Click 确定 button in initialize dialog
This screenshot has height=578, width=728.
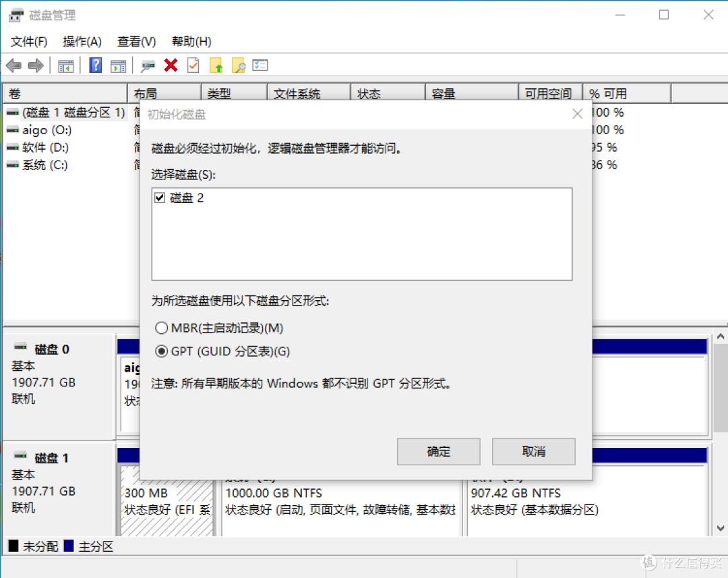[438, 451]
